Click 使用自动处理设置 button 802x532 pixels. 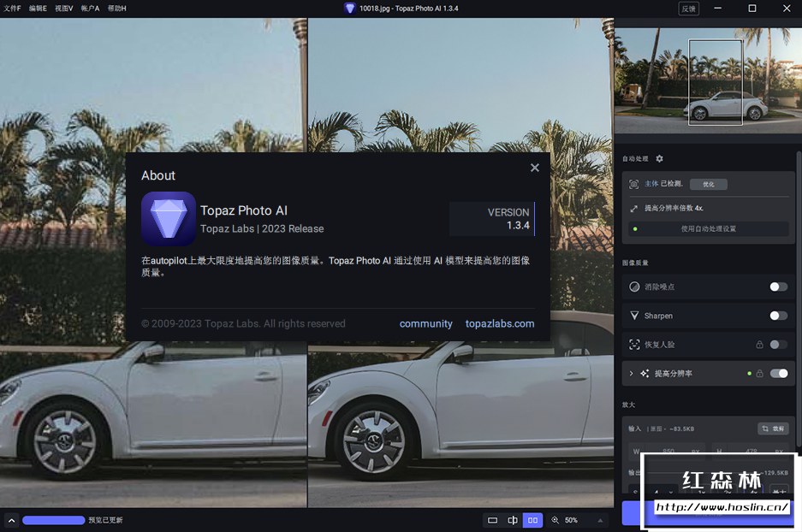(709, 229)
